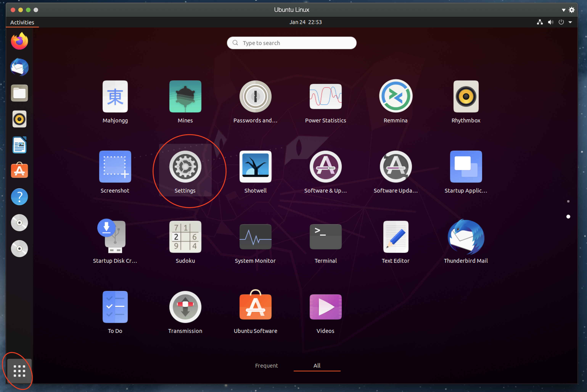Open the date and time menu
This screenshot has width=587, height=392.
[305, 22]
